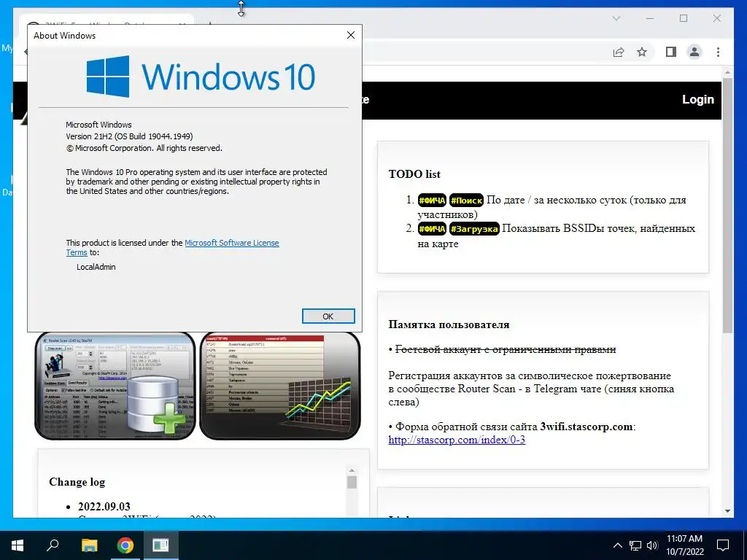Close the About Windows dialog

click(351, 35)
